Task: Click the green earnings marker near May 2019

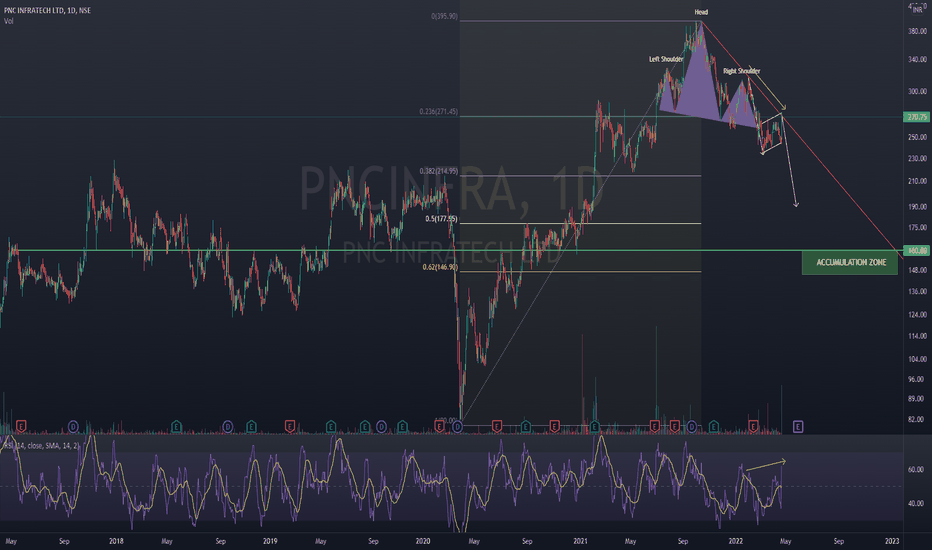Action: [330, 426]
